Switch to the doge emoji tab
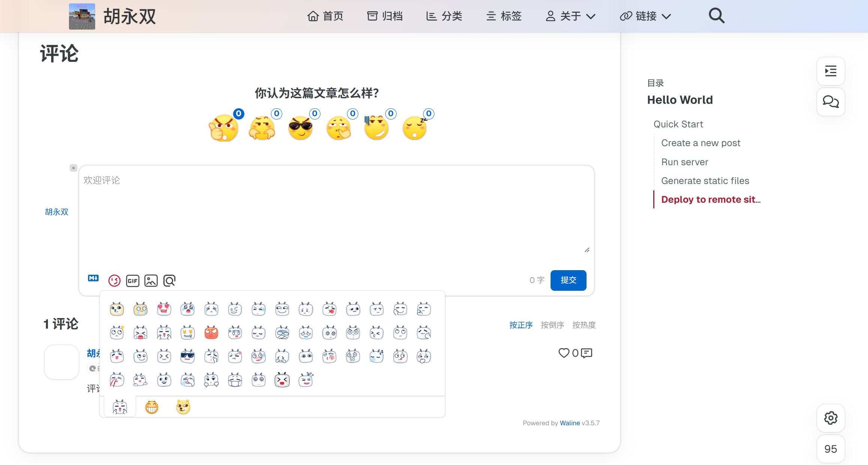Image resolution: width=868 pixels, height=465 pixels. coord(183,407)
